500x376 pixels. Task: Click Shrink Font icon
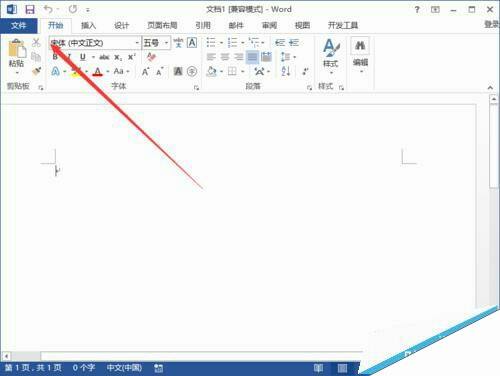(x=160, y=72)
